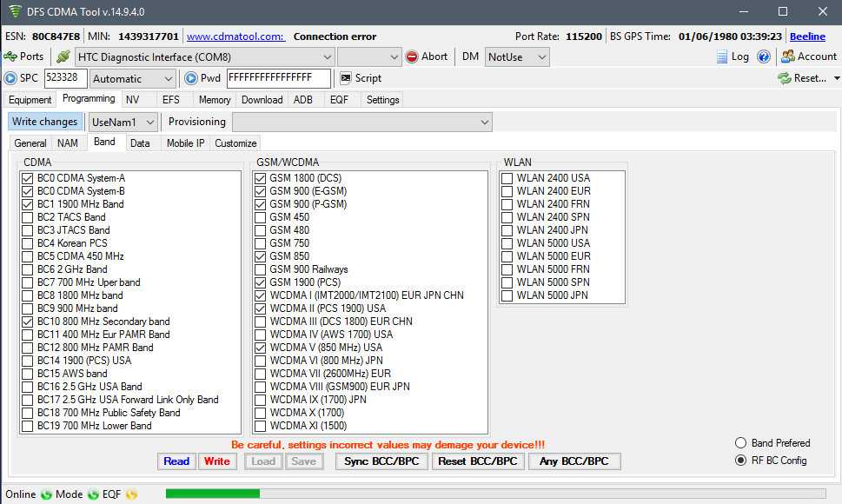Switch to the General sub-tab
This screenshot has width=842, height=504.
(30, 143)
